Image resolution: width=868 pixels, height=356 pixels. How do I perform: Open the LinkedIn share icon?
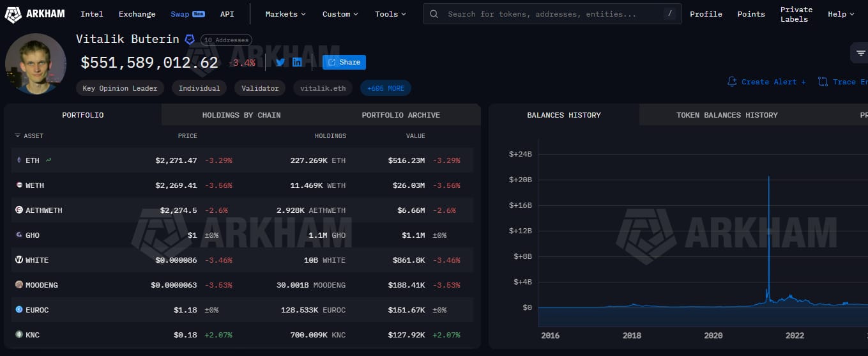click(297, 62)
